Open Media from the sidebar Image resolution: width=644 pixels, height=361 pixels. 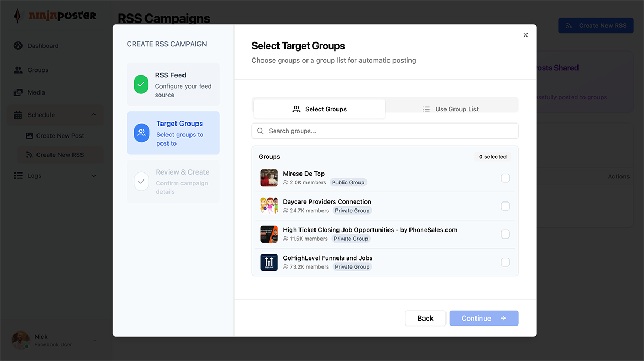click(x=56, y=92)
